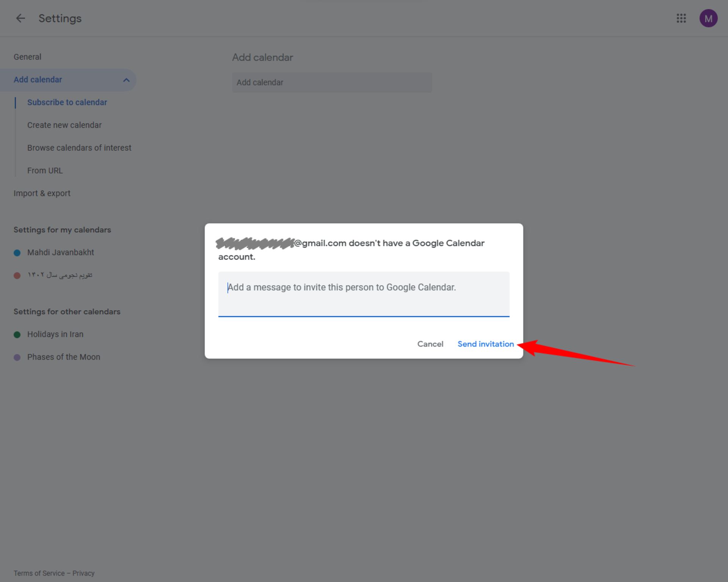Click the back arrow next to Settings
728x582 pixels.
pyautogui.click(x=20, y=18)
